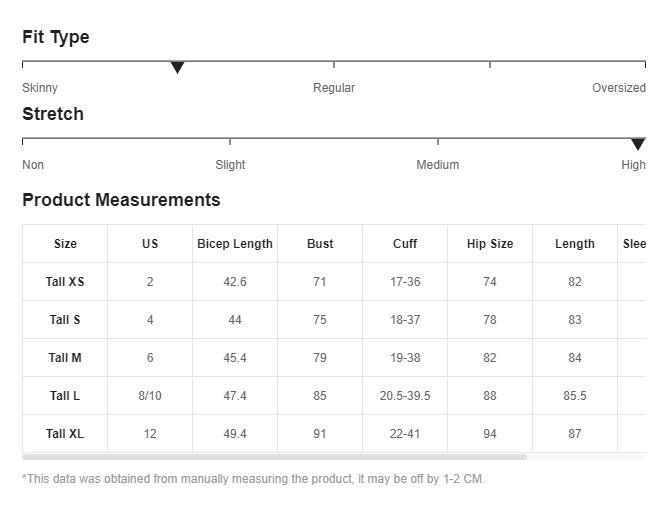Click the Length column header
Image resolution: width=666 pixels, height=513 pixels.
click(575, 244)
